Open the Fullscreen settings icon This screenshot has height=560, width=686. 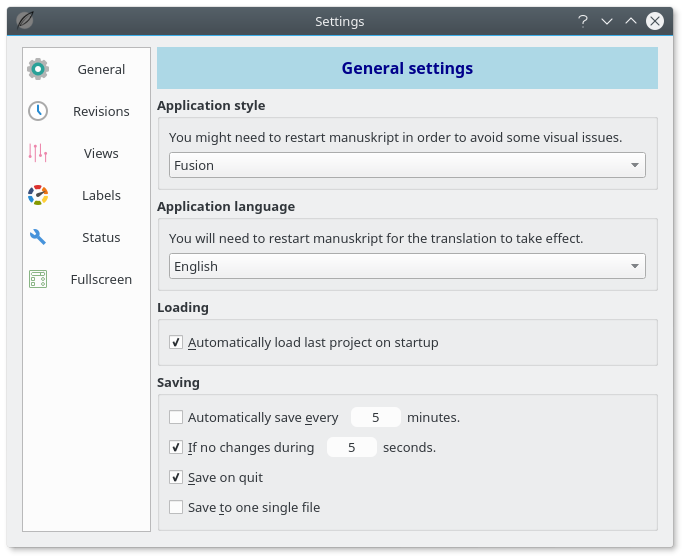38,279
